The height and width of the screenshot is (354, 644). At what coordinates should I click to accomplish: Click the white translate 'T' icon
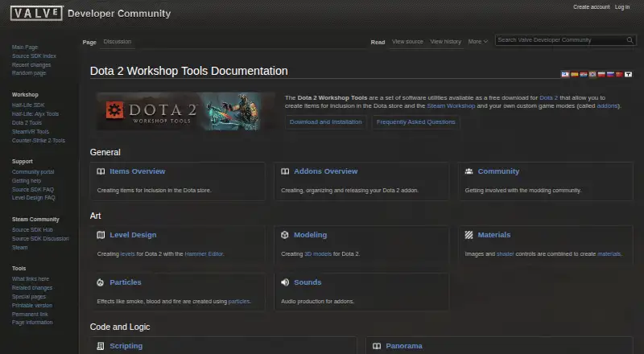(629, 74)
